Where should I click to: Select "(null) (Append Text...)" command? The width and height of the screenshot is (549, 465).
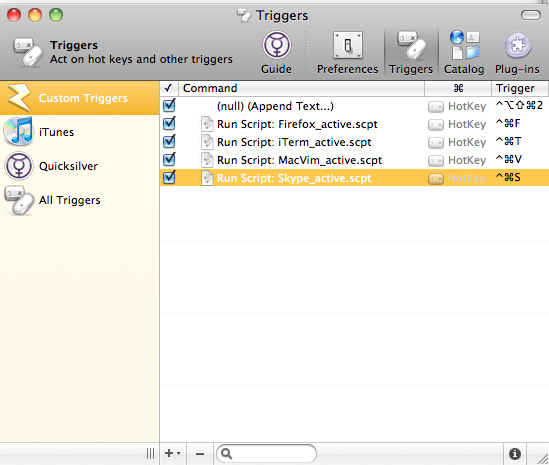(x=275, y=106)
